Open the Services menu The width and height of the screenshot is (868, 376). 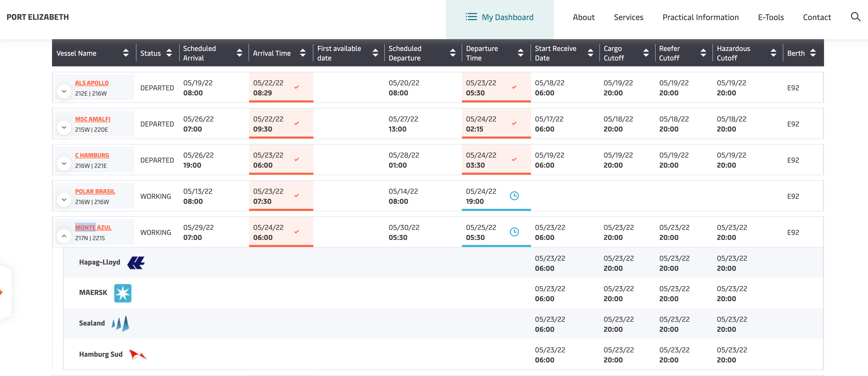coord(629,17)
